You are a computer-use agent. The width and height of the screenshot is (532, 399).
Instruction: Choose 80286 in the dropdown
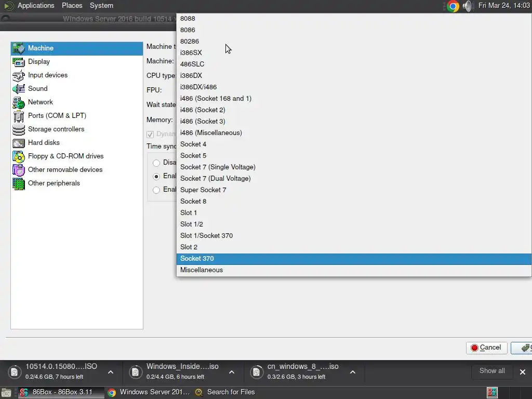click(354, 42)
